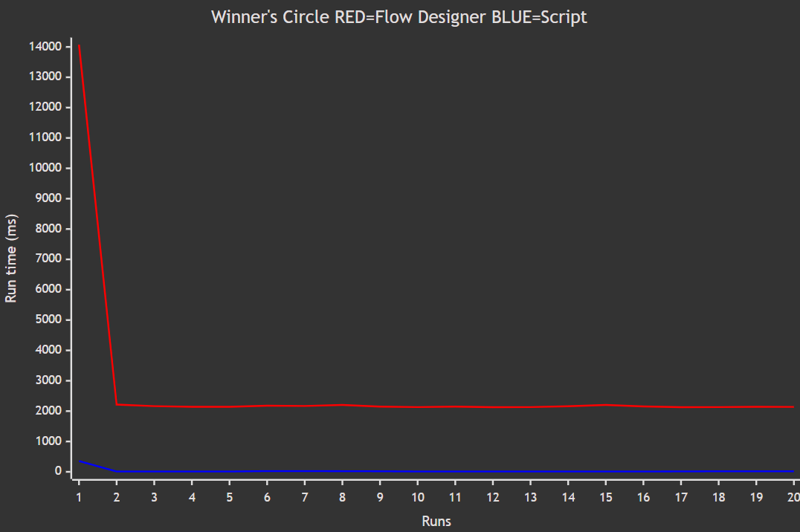Click the peak of the red line
Screen dimensions: 800x532
tap(79, 45)
